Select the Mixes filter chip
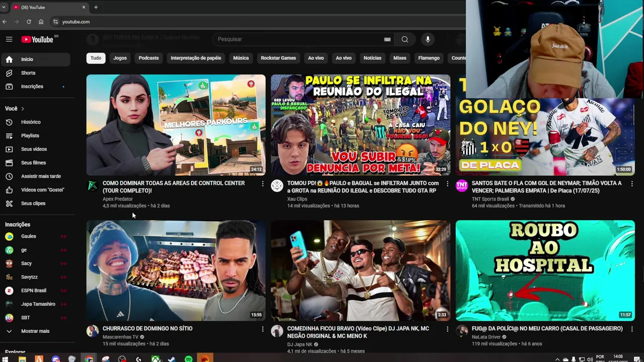 pyautogui.click(x=399, y=58)
